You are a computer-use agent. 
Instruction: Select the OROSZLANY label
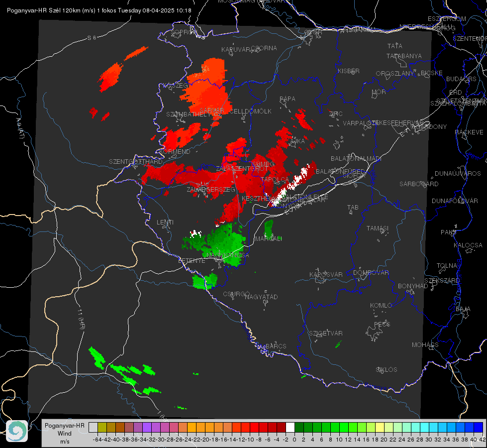pos(395,73)
